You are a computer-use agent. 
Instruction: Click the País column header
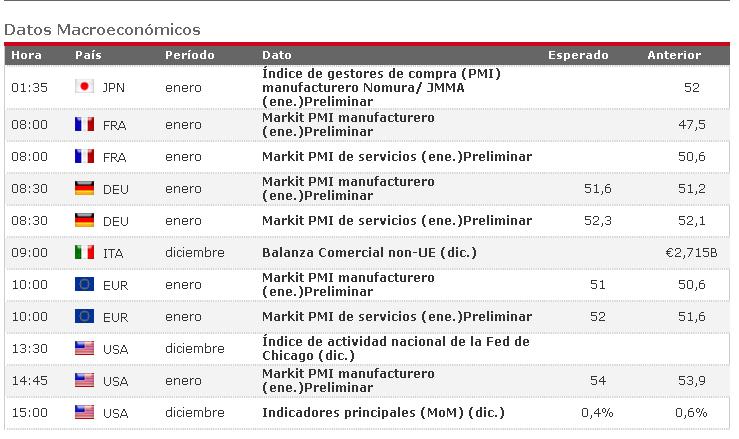(88, 55)
